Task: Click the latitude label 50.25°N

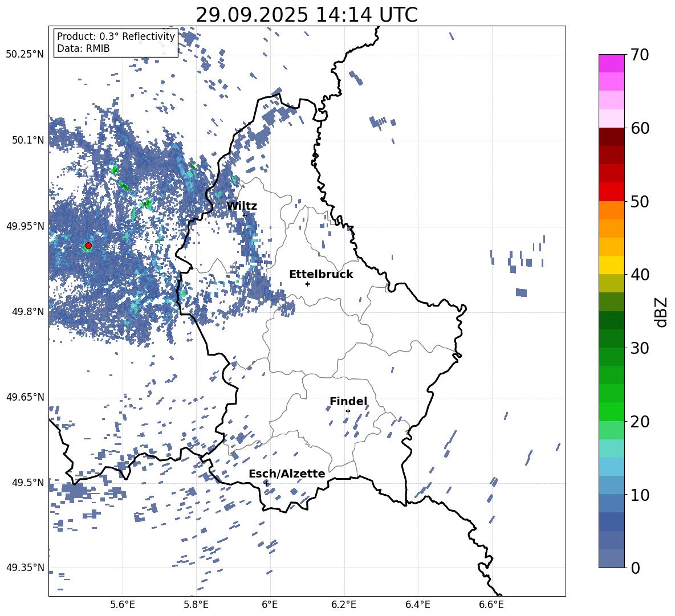Action: tap(25, 55)
